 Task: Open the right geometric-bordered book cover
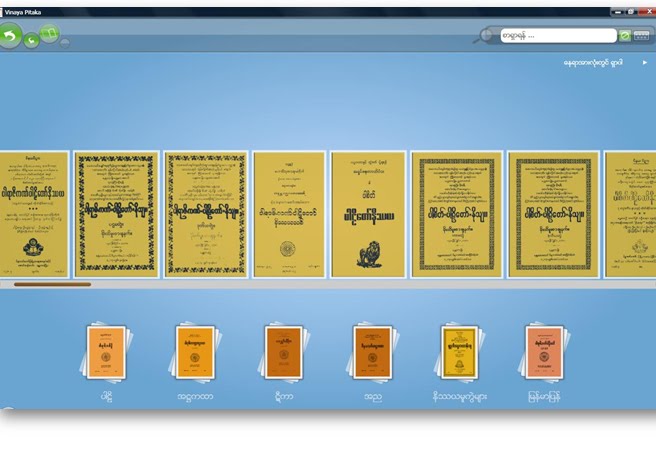553,214
